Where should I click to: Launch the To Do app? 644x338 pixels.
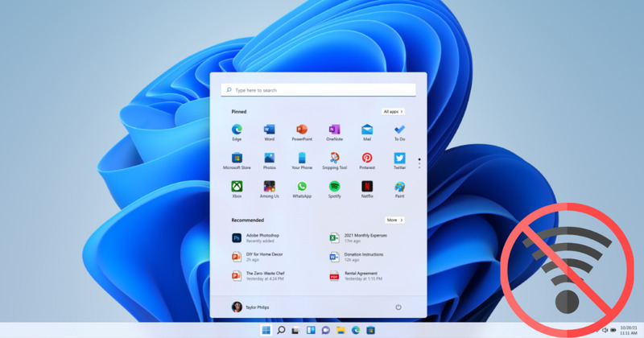(399, 133)
